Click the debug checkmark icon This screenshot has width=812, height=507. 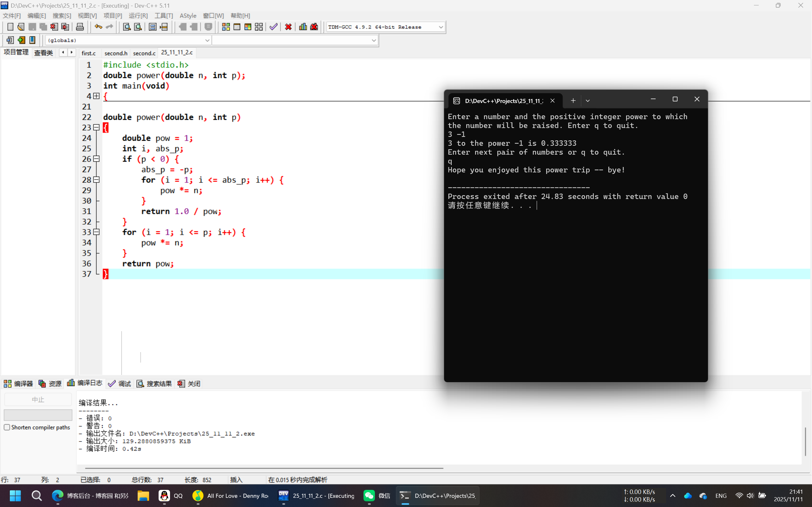(273, 27)
